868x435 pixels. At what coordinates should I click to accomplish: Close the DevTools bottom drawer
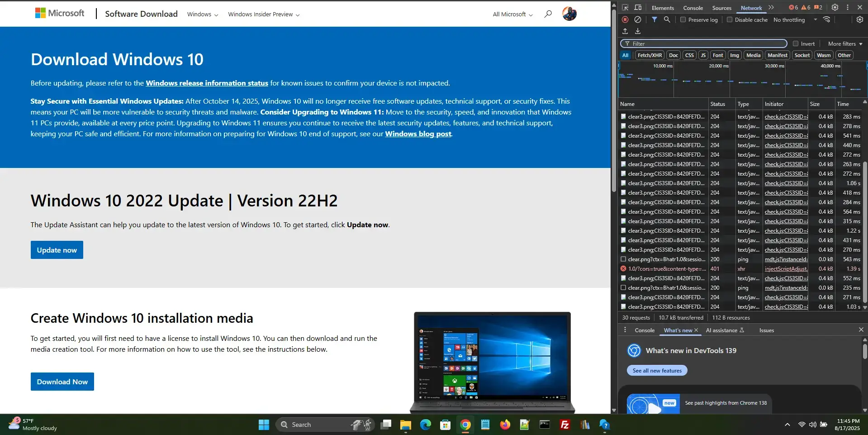pos(861,330)
